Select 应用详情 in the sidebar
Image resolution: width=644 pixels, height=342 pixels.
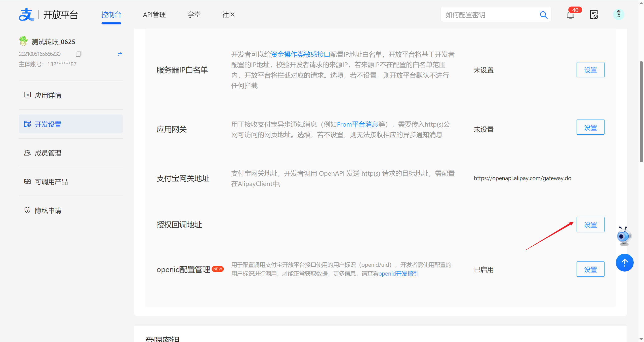71,95
